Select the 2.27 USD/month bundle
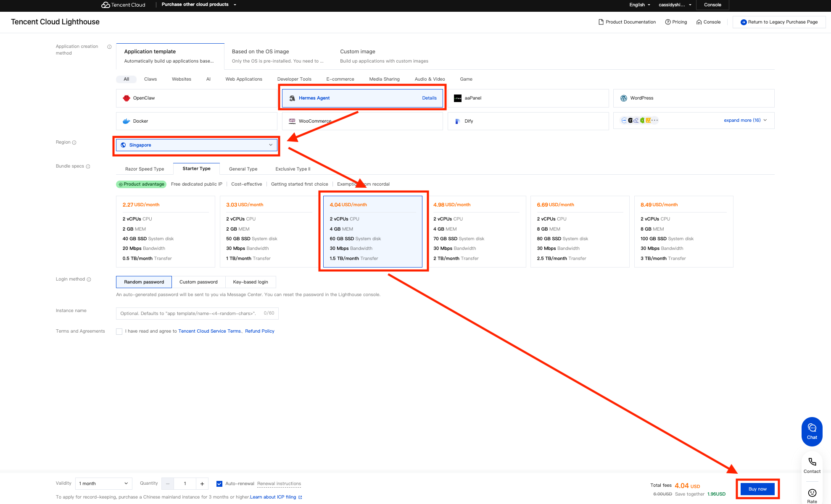 (166, 231)
